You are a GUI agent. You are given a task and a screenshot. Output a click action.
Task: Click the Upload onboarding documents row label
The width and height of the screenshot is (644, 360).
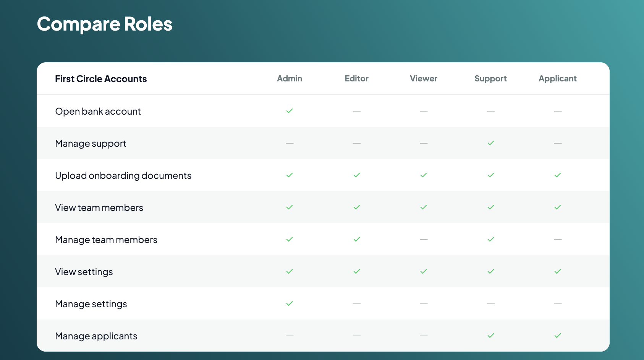(123, 175)
